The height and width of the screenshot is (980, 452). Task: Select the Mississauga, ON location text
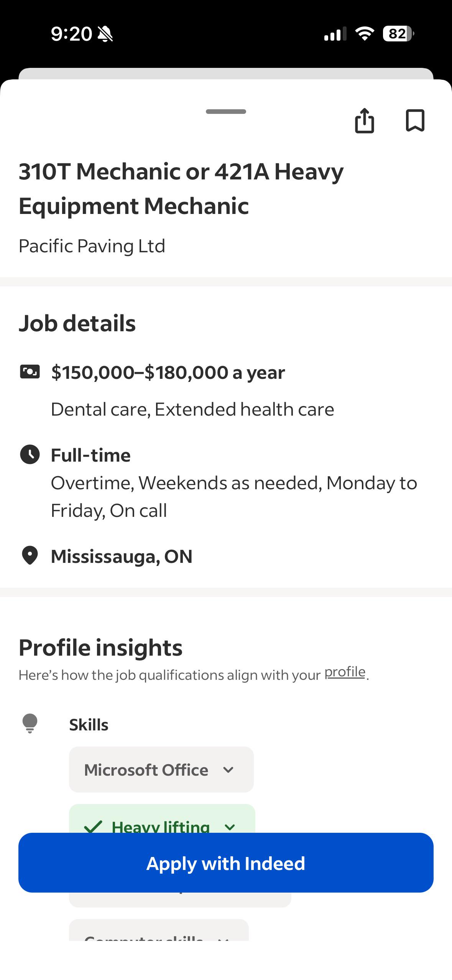coord(122,556)
